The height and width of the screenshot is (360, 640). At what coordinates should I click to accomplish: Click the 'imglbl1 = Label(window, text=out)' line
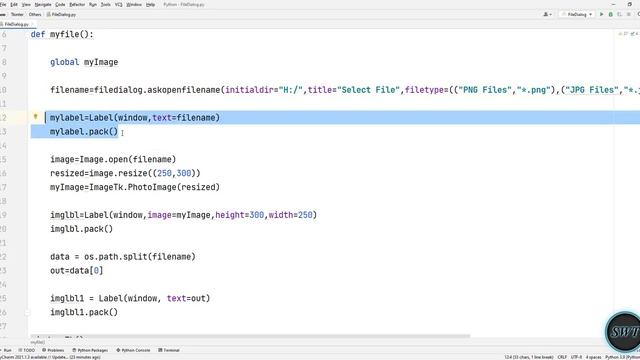click(x=130, y=298)
